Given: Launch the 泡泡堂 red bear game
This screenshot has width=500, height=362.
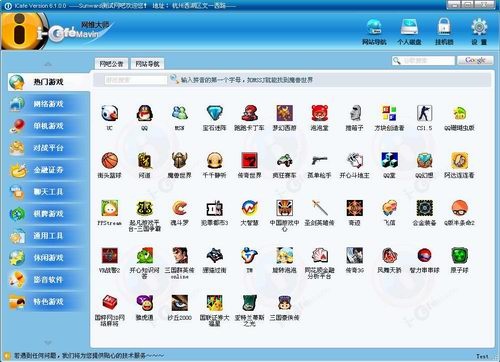Looking at the screenshot, I should point(319,113).
